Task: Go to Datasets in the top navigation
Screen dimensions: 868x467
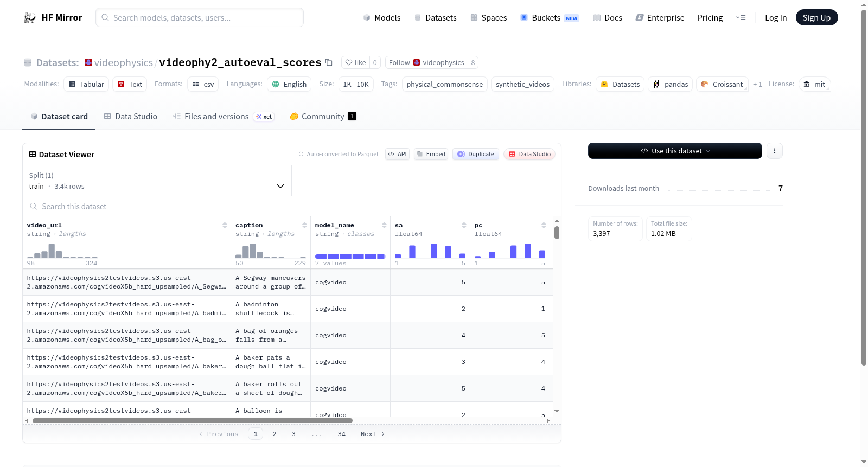Action: 435,18
